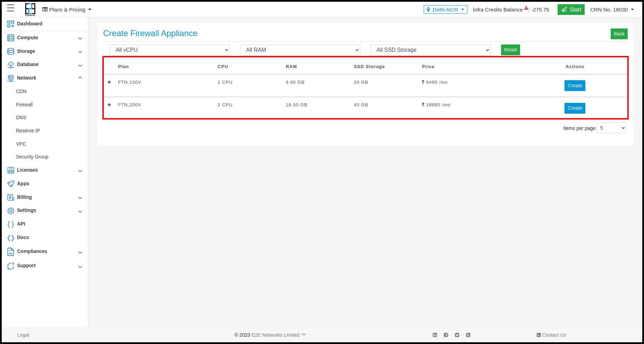Expand the FTN.100V plan row plus icon
The height and width of the screenshot is (344, 644).
click(x=109, y=82)
